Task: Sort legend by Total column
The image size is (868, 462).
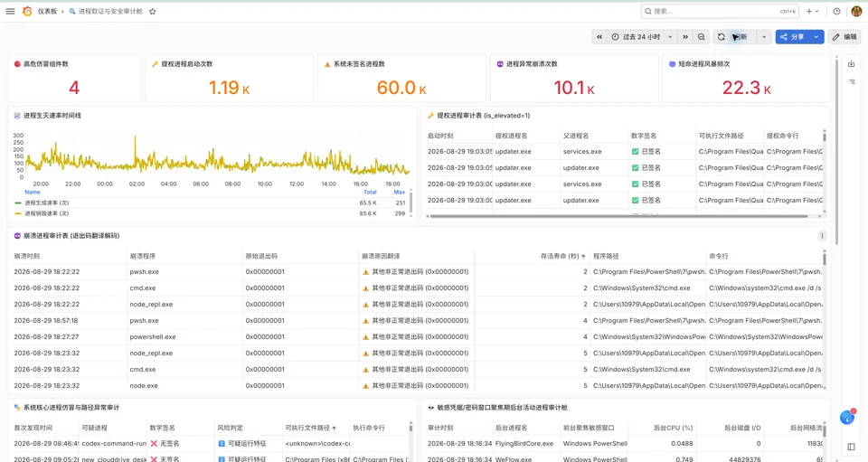Action: pyautogui.click(x=370, y=192)
